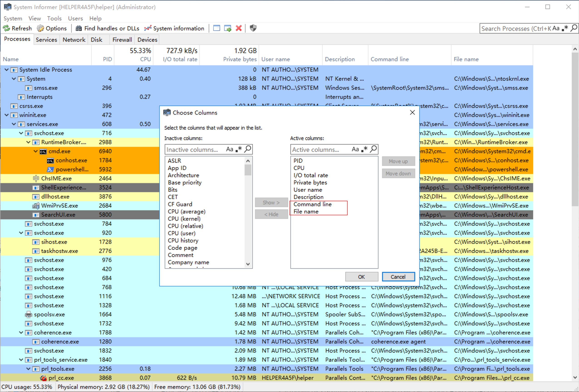Click the Refresh toolbar icon
The width and height of the screenshot is (579, 392).
coord(7,28)
